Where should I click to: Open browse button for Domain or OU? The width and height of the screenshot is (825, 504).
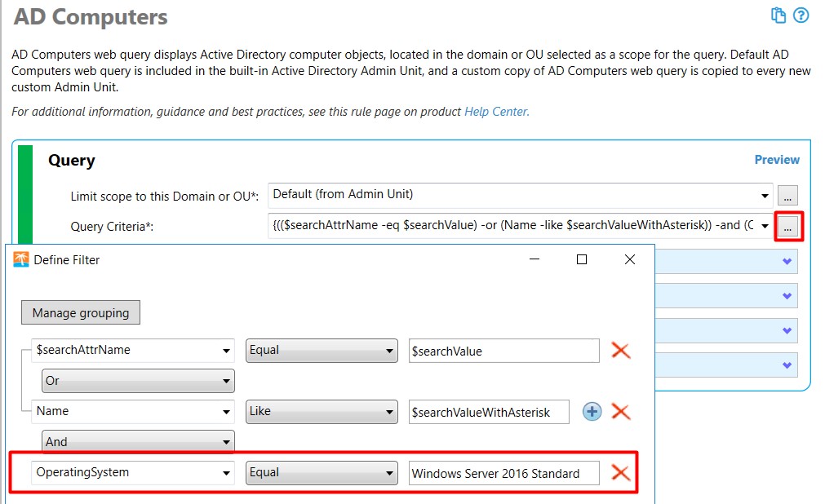pos(787,195)
